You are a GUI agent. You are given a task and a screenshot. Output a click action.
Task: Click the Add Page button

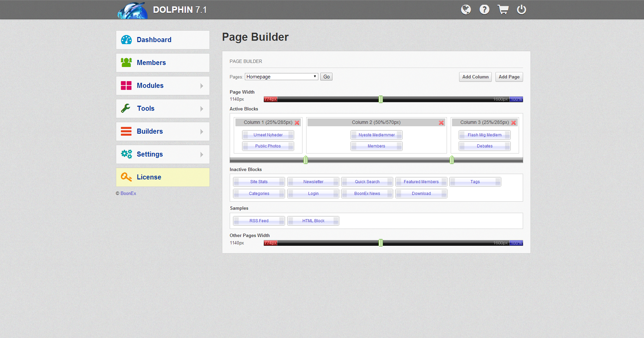point(509,77)
